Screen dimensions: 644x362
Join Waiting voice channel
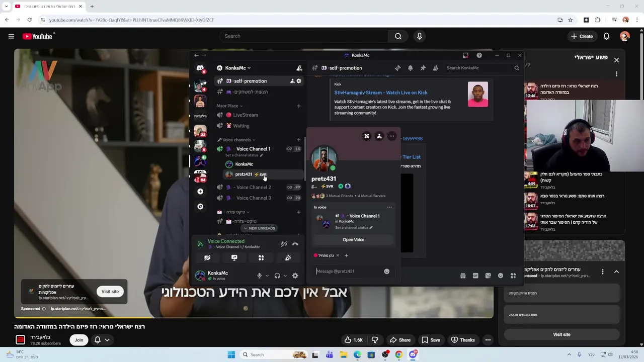click(x=260, y=126)
